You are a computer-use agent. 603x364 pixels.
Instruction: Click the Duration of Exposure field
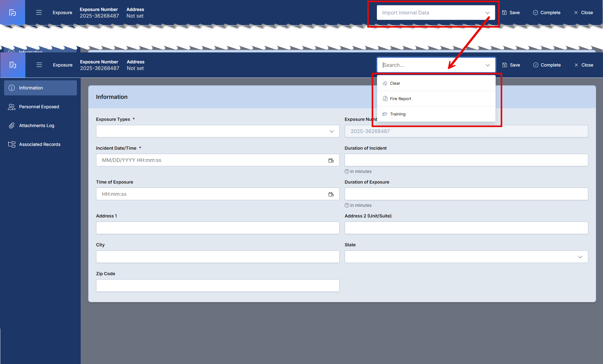(x=466, y=194)
